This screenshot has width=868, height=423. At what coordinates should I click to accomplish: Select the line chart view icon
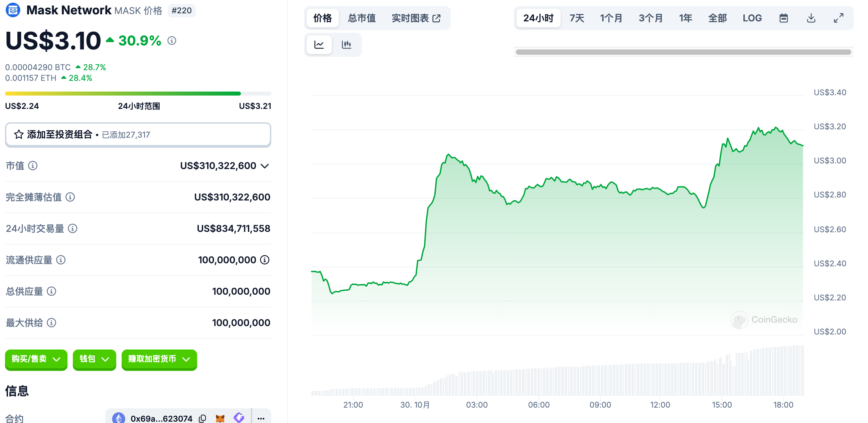coord(319,44)
